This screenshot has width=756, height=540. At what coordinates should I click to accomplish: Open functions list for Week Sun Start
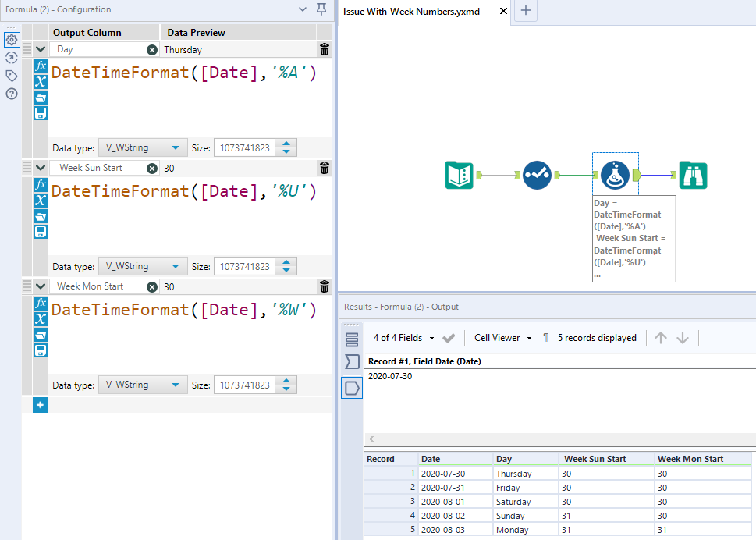point(41,185)
